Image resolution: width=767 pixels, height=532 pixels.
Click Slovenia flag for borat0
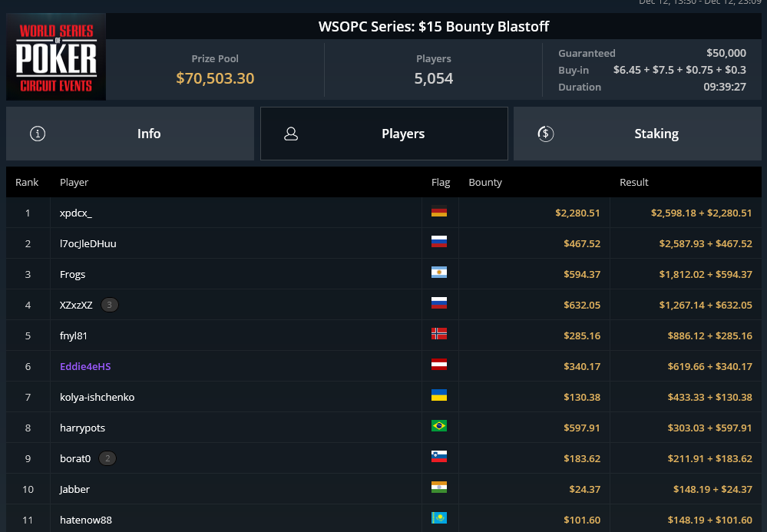(438, 457)
